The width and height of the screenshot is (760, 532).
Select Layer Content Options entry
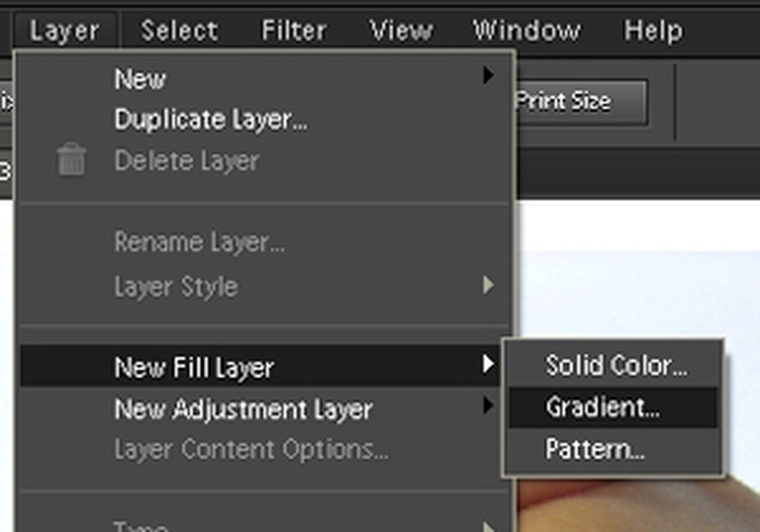(251, 449)
